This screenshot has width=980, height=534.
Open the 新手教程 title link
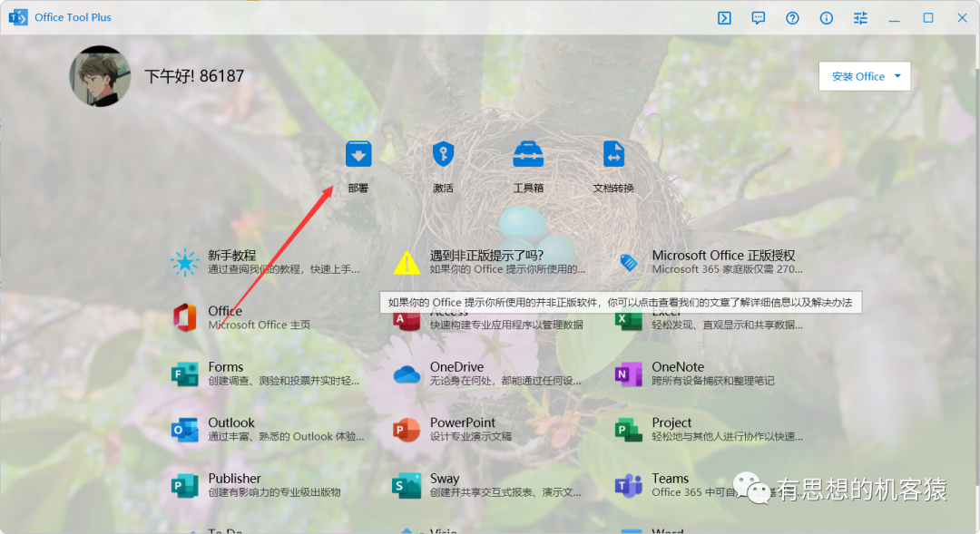click(x=232, y=255)
